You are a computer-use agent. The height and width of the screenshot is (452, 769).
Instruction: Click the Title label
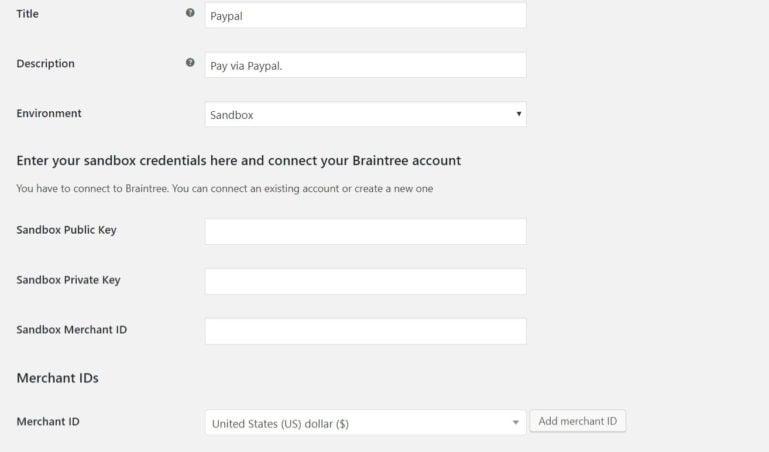(x=27, y=14)
